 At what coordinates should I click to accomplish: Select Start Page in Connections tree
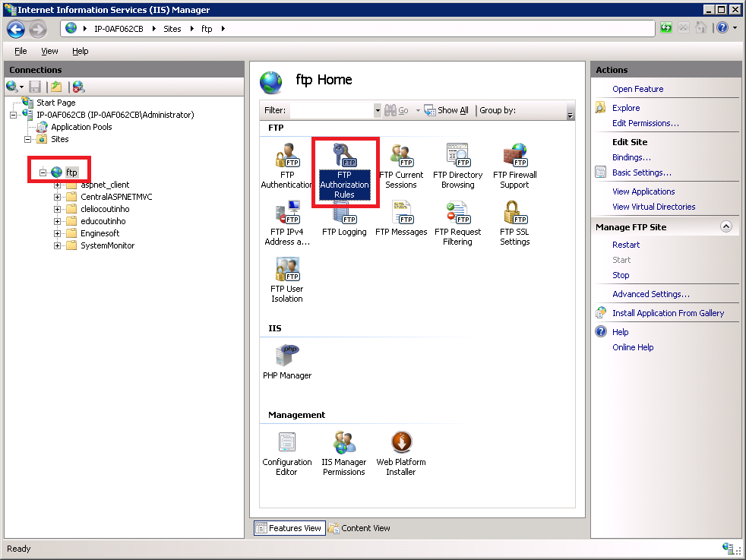click(55, 103)
